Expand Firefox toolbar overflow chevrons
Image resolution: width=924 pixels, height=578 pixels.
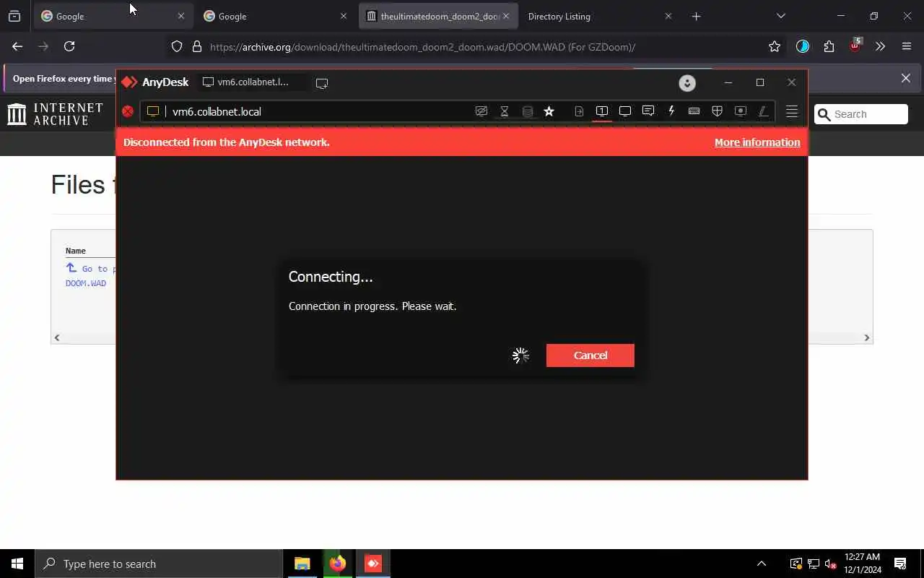[x=880, y=46]
